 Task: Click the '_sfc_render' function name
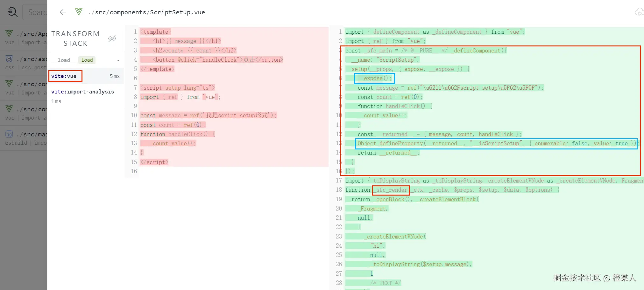(x=391, y=190)
